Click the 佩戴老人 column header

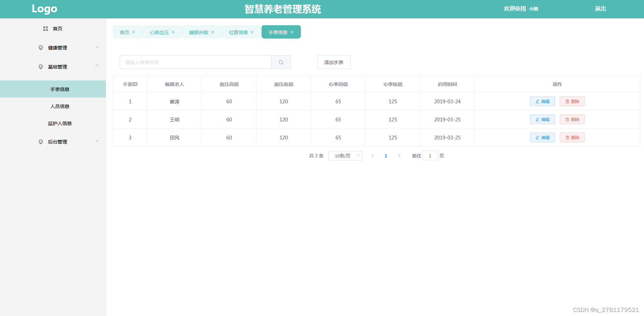pyautogui.click(x=174, y=84)
